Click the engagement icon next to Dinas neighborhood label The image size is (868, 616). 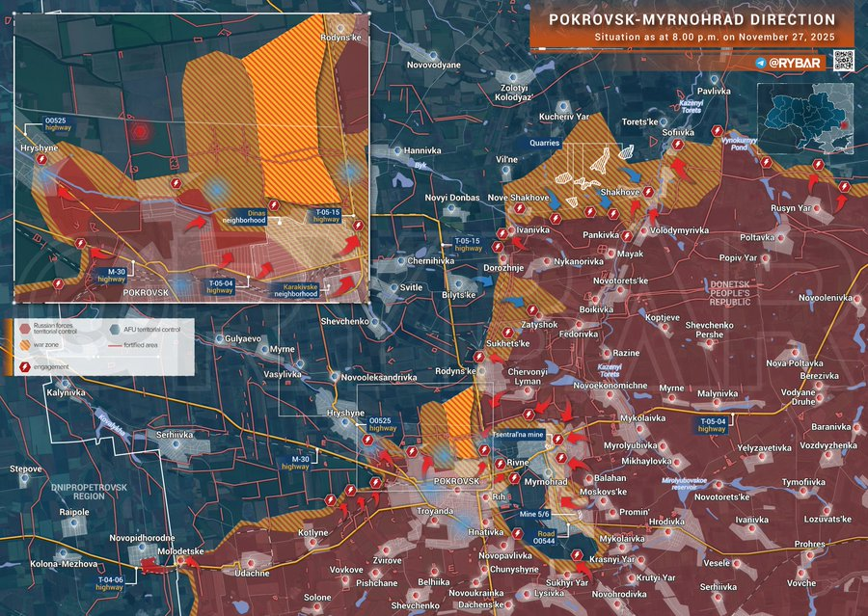[x=274, y=205]
